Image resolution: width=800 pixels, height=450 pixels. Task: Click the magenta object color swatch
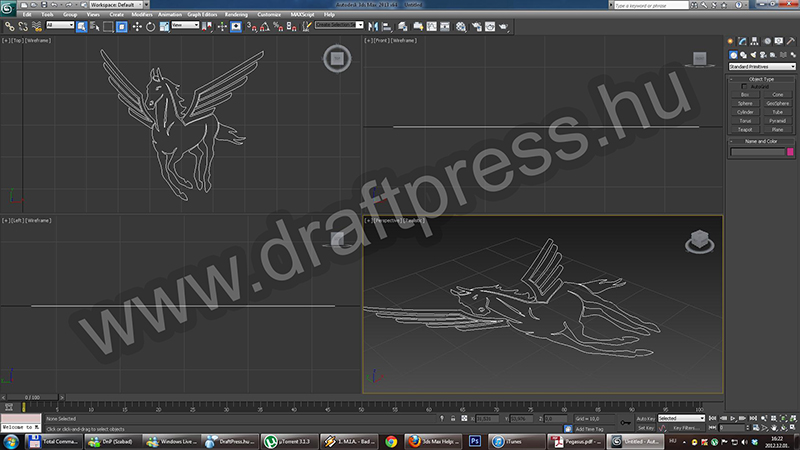click(x=790, y=152)
